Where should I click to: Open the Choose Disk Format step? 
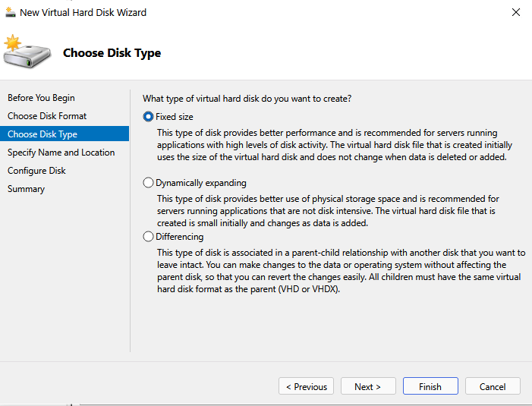(47, 116)
